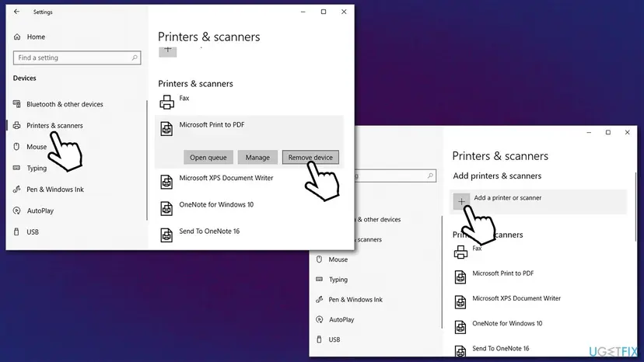
Task: Click the Microsoft XPS Document Writer icon in the back window
Action: (460, 302)
